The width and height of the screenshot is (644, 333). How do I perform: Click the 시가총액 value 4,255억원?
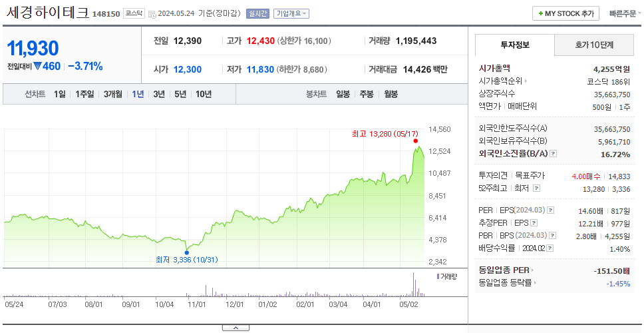[611, 69]
